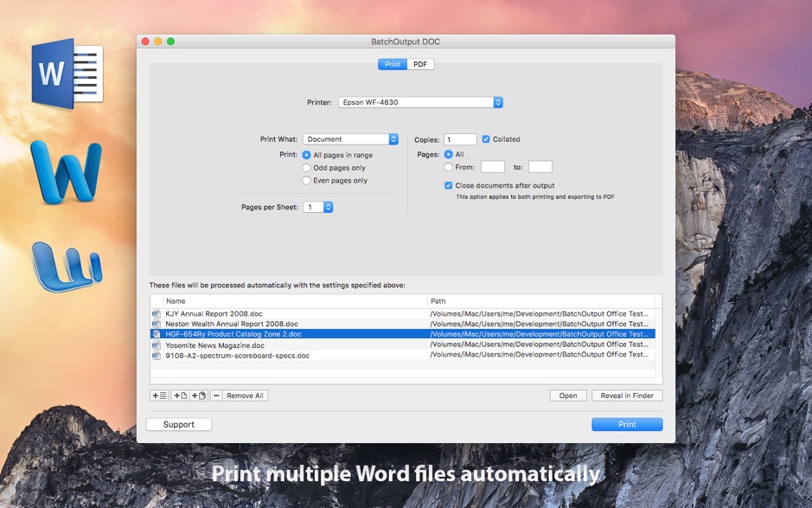Click the Path column header
Screen dimensions: 812x508
tap(541, 300)
